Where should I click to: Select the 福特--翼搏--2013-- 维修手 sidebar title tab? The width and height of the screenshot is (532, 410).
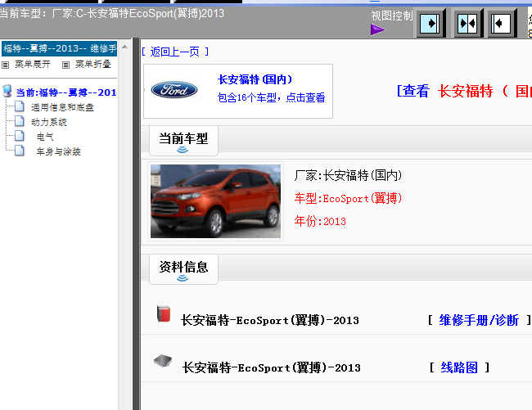pos(60,48)
